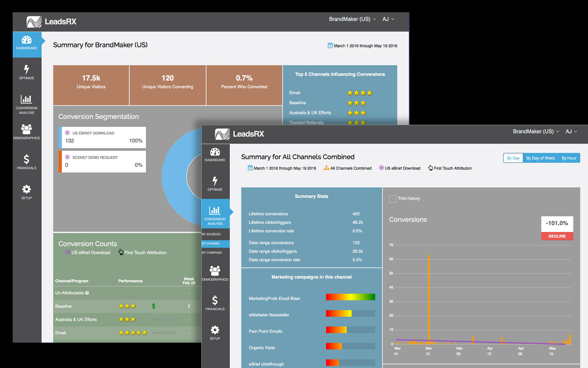This screenshot has width=588, height=368.
Task: Click US eBrief Download filter in front window
Action: coord(403,168)
